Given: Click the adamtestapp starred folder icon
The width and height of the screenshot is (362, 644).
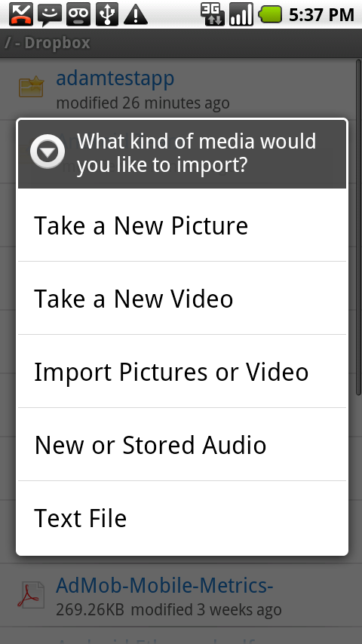Looking at the screenshot, I should click(31, 87).
